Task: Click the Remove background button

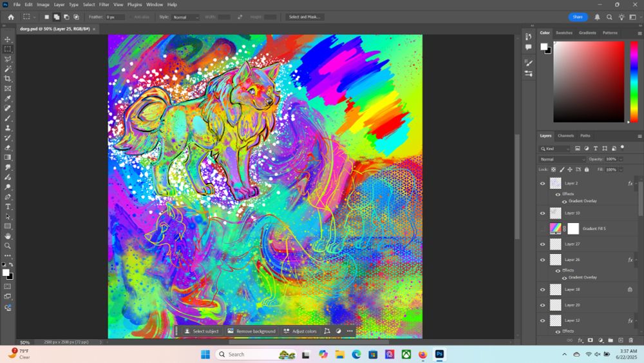Action: 251,331
